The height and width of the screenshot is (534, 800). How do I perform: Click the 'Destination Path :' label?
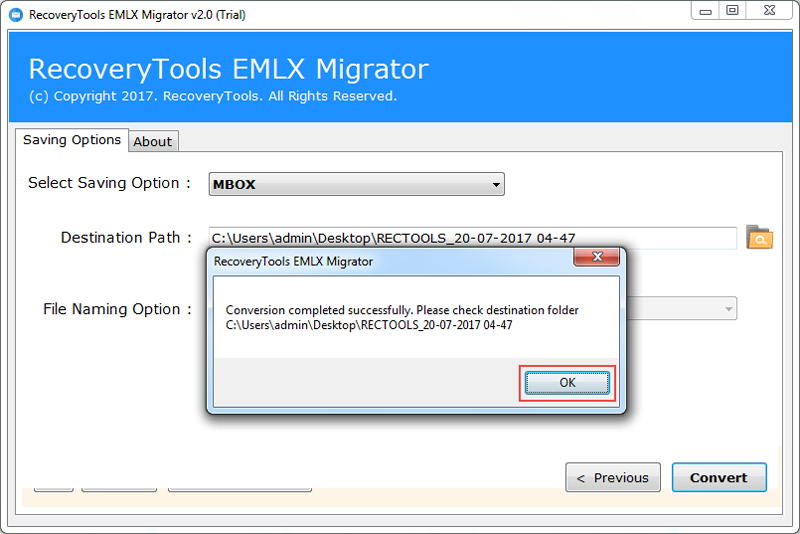(x=126, y=238)
